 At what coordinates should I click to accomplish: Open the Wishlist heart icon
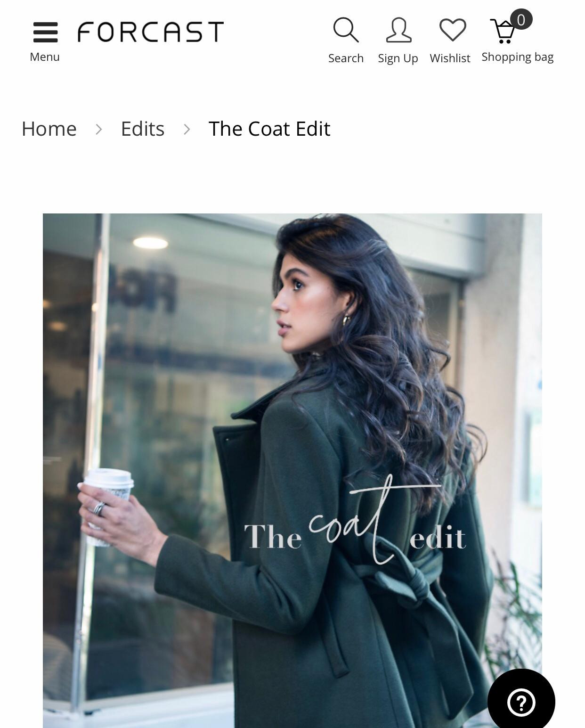pyautogui.click(x=453, y=30)
